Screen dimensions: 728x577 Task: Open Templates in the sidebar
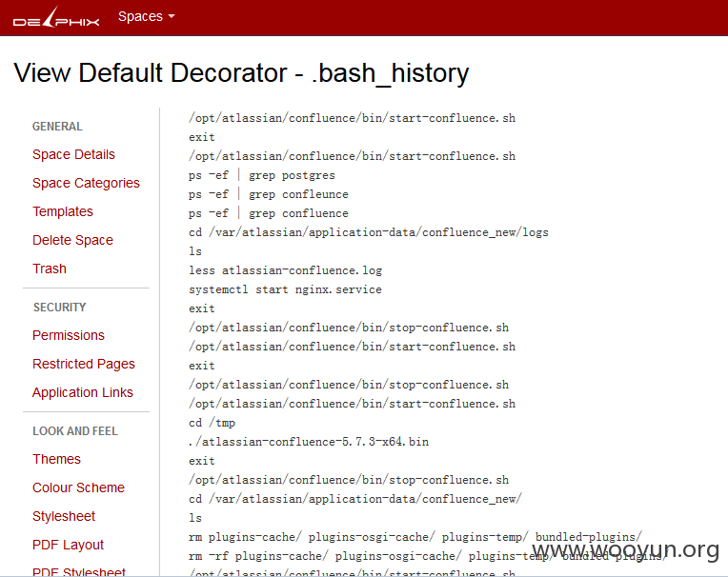(63, 211)
